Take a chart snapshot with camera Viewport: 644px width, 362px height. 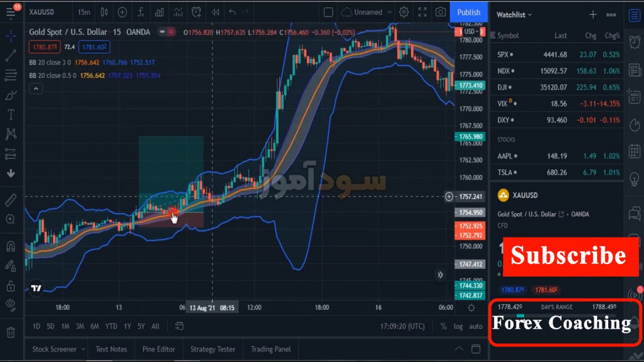click(x=441, y=12)
